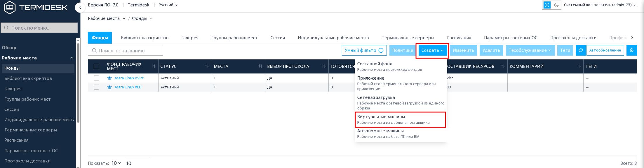Collapse the sidebar with the arrow button
The height and width of the screenshot is (168, 644).
[80, 8]
